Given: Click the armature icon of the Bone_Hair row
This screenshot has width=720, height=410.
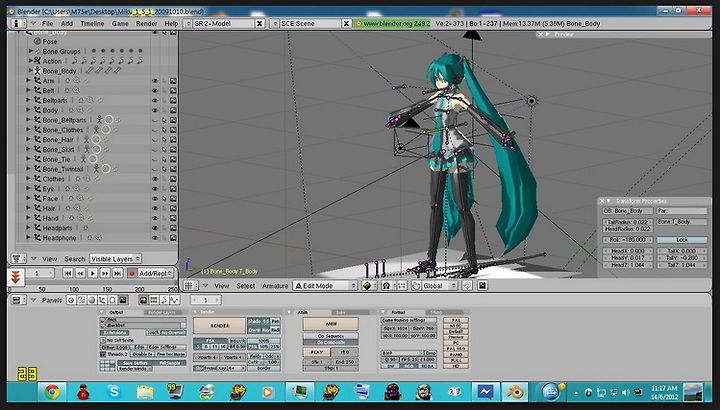Looking at the screenshot, I should 86,139.
